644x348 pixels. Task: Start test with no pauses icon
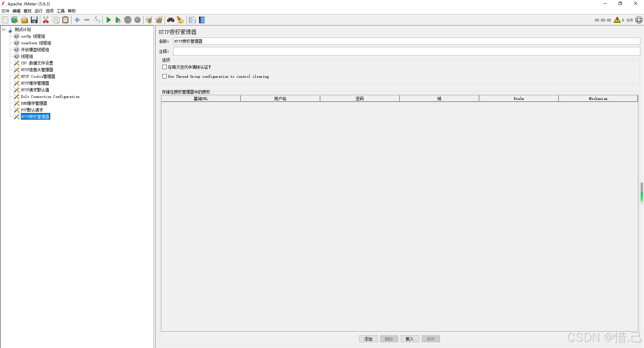click(x=118, y=20)
